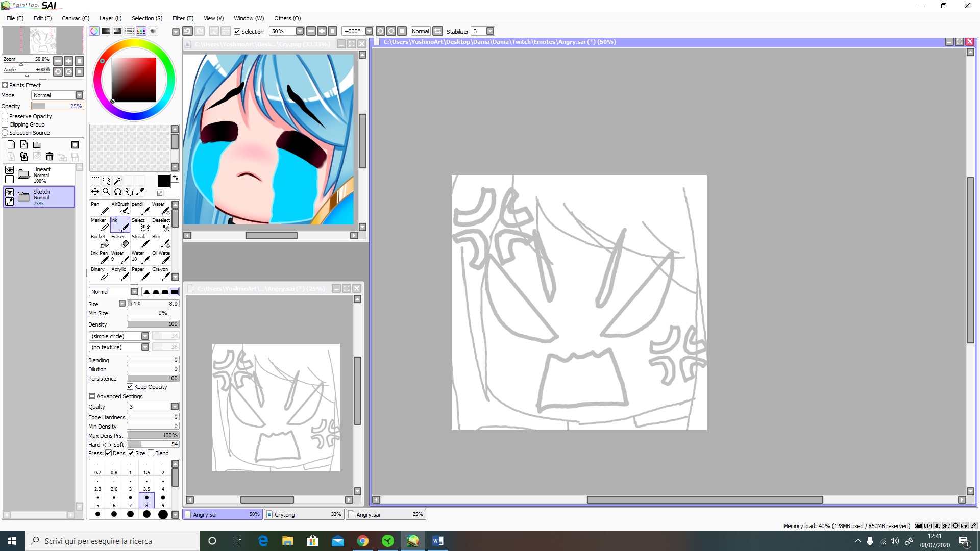The image size is (980, 551).
Task: Choose the Acrylic brush
Action: [120, 273]
